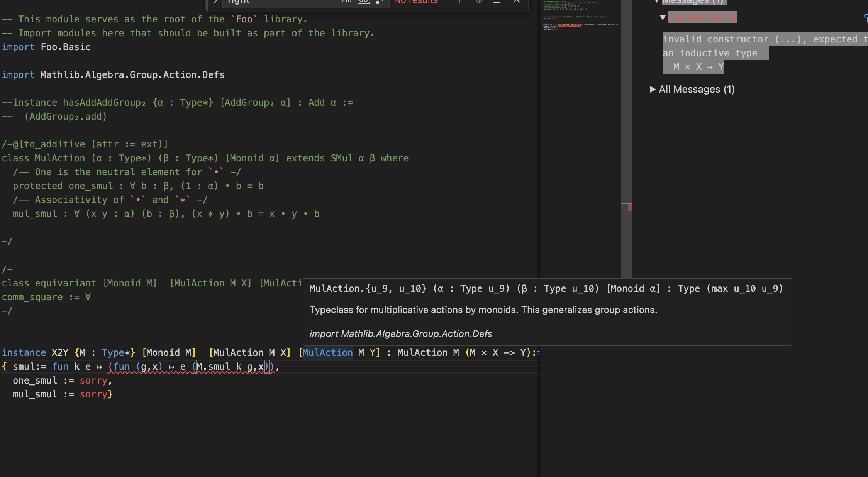Click the "@[to_additive (attr := ext)]" line
Image resolution: width=868 pixels, height=477 pixels.
[x=85, y=144]
